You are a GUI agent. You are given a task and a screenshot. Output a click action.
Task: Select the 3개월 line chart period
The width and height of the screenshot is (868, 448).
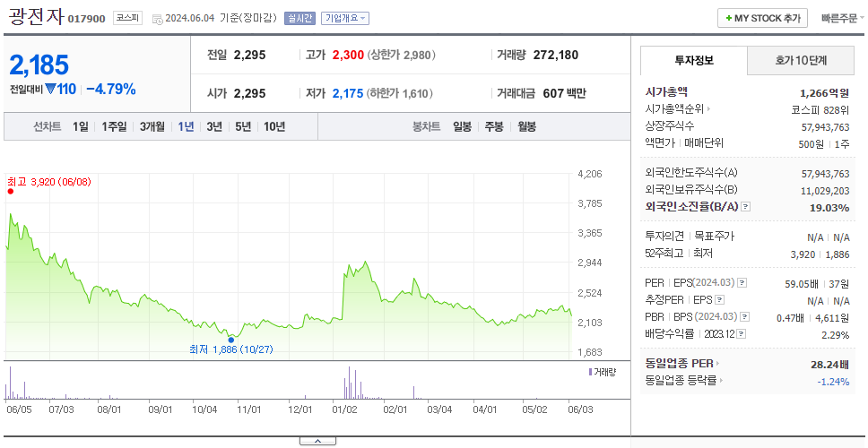[x=152, y=126]
